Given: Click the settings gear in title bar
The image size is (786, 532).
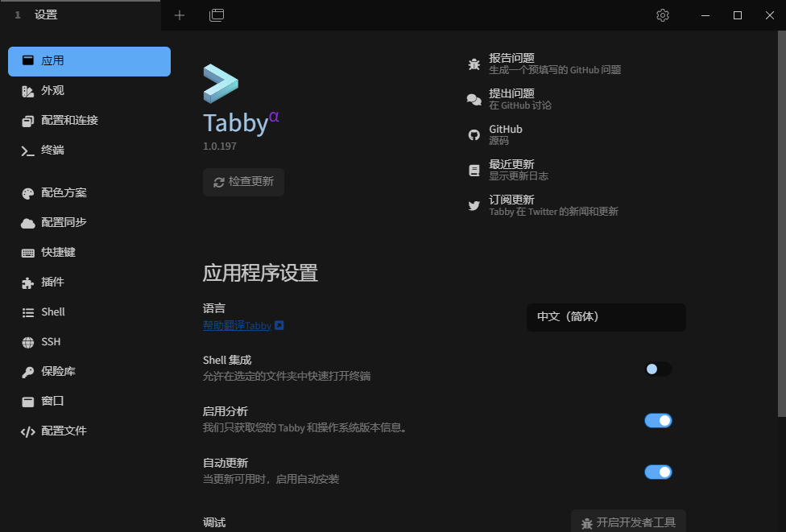Looking at the screenshot, I should (x=663, y=15).
